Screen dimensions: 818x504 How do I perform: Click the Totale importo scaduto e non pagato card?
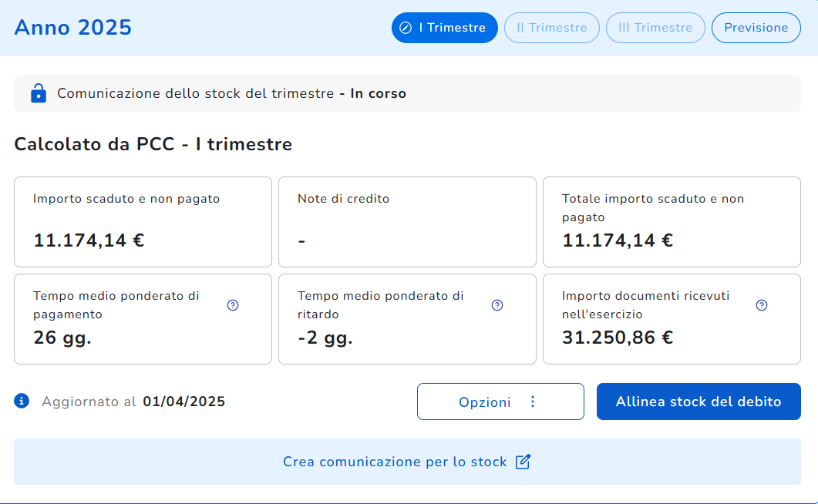pos(672,222)
